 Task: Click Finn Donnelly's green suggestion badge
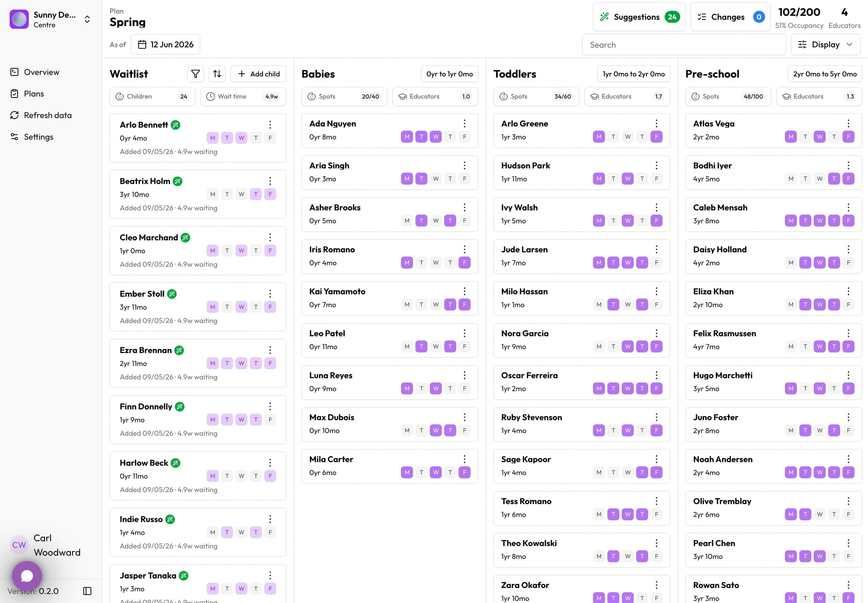pyautogui.click(x=180, y=406)
